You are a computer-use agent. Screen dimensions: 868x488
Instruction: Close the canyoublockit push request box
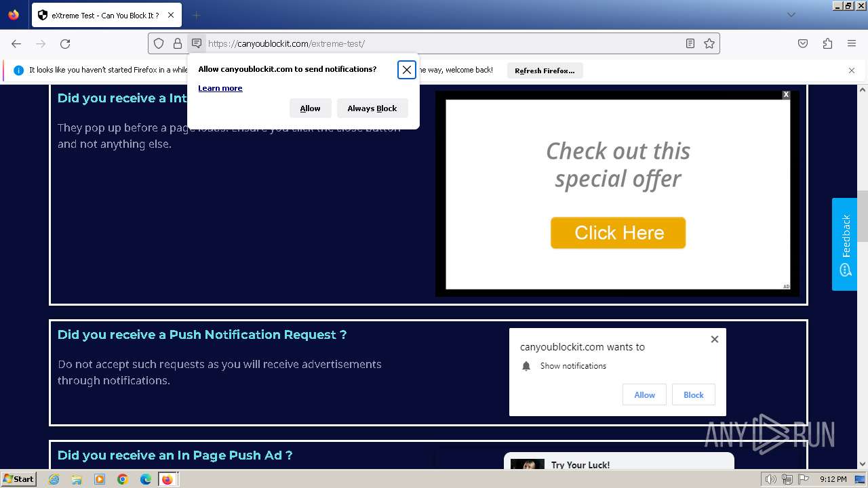pyautogui.click(x=714, y=339)
